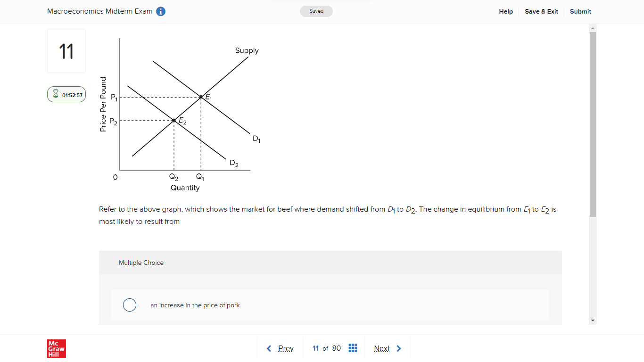Expand the Multiple Choice section header
644x362 pixels.
pyautogui.click(x=141, y=263)
